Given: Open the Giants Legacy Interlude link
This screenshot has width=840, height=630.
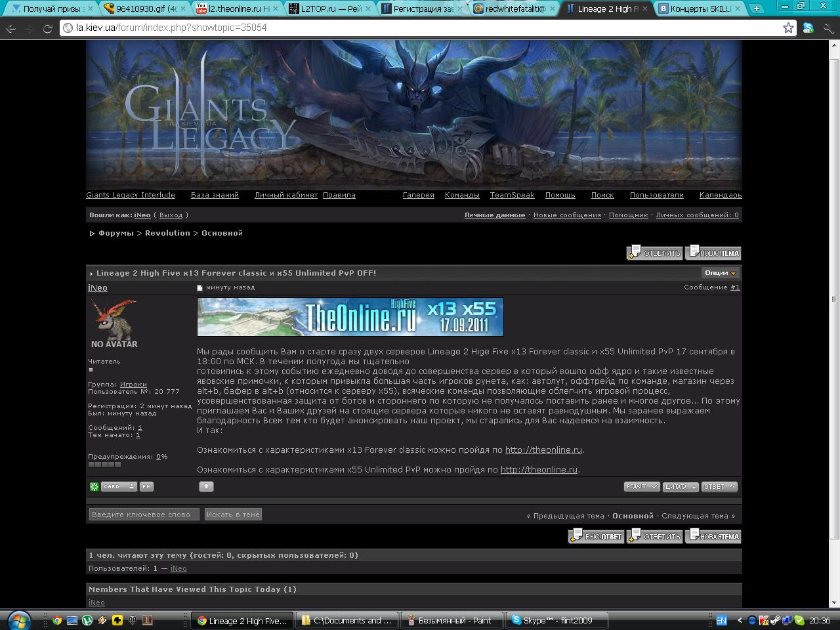Looking at the screenshot, I should click(131, 195).
